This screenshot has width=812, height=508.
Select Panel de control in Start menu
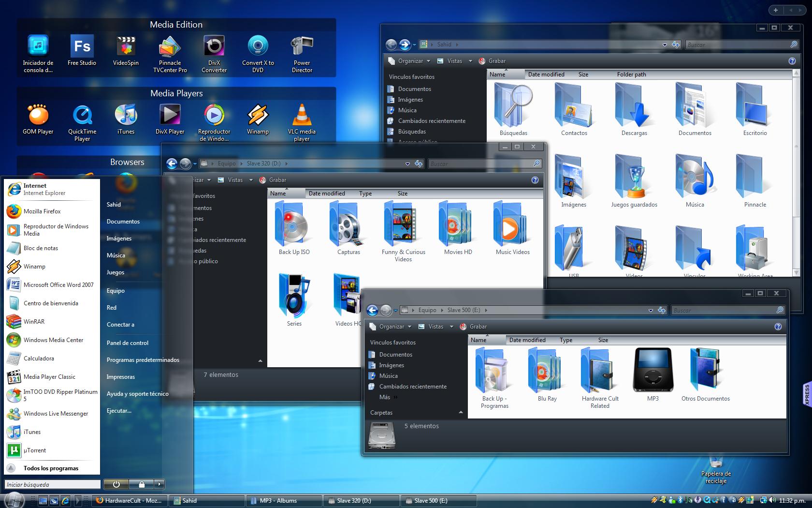click(128, 343)
